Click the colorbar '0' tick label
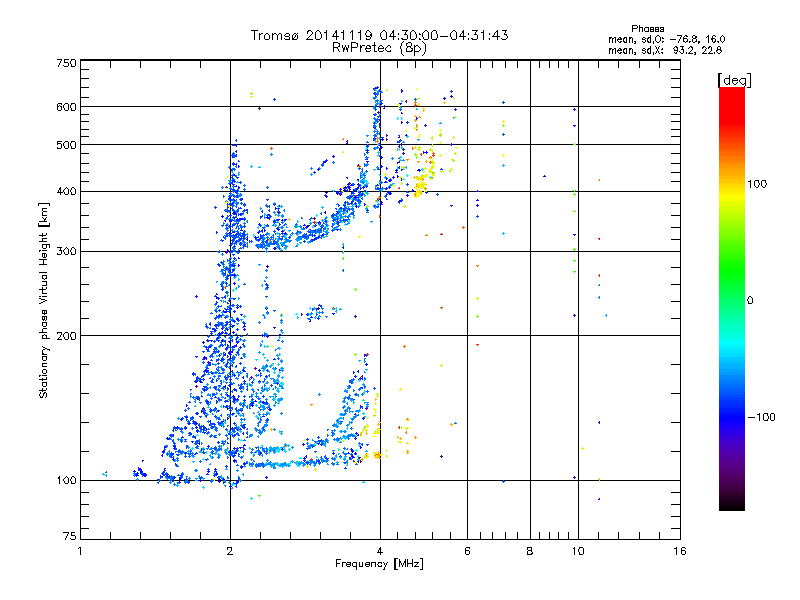This screenshot has width=800, height=600. (750, 301)
